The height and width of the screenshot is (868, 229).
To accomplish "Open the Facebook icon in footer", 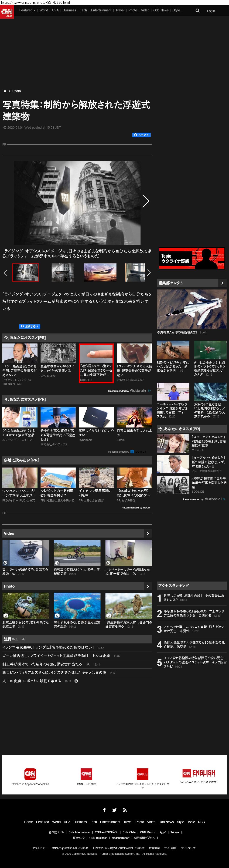I will (x=104, y=810).
